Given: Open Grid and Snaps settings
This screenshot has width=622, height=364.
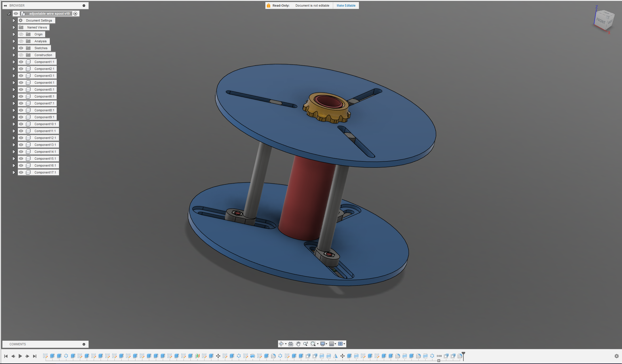Looking at the screenshot, I should pos(332,344).
